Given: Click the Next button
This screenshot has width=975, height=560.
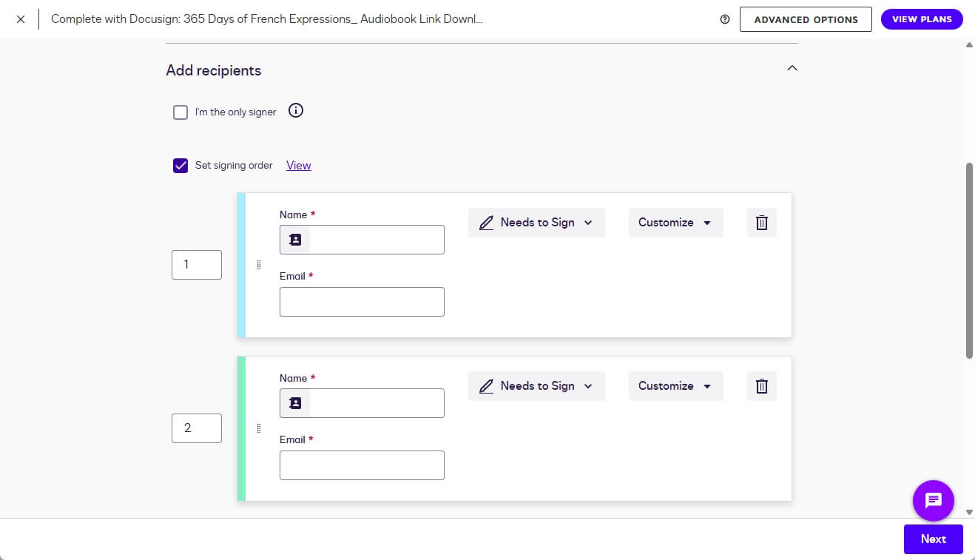Looking at the screenshot, I should coord(934,539).
